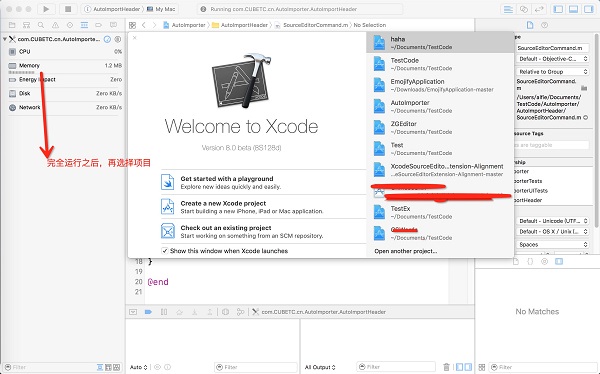Click the debug view hierarchy icon
Image resolution: width=600 pixels, height=374 pixels.
click(x=225, y=312)
